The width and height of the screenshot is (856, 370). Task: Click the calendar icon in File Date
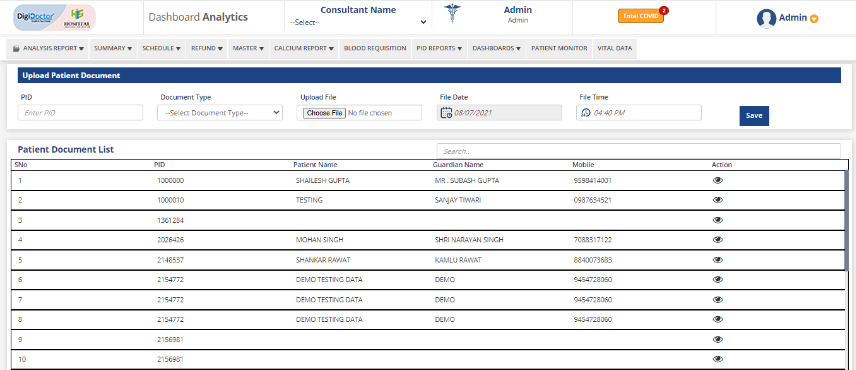pyautogui.click(x=446, y=113)
